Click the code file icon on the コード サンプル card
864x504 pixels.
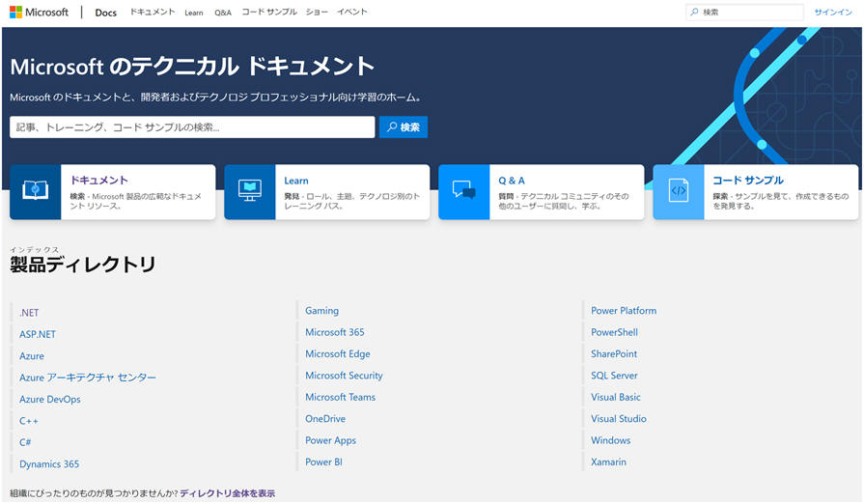[x=679, y=191]
